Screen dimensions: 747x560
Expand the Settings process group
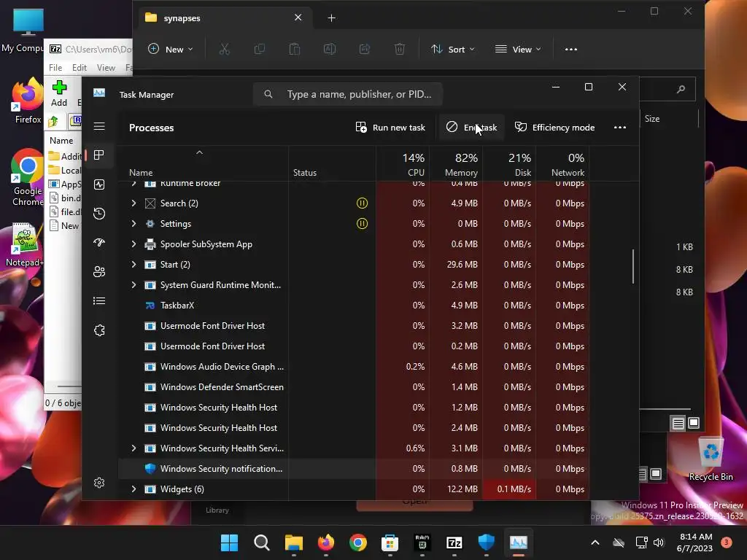pyautogui.click(x=134, y=224)
